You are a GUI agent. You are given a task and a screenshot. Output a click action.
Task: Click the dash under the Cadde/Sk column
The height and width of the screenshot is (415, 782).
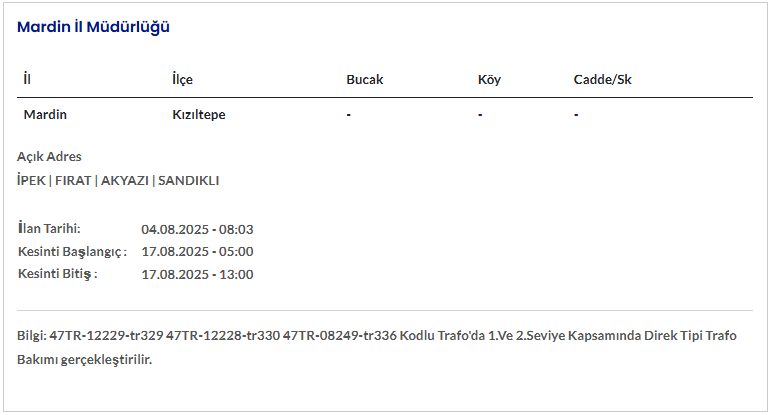click(577, 115)
